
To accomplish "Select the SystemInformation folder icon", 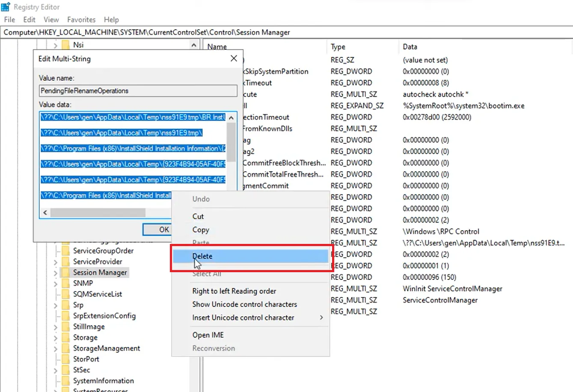I will [x=66, y=380].
